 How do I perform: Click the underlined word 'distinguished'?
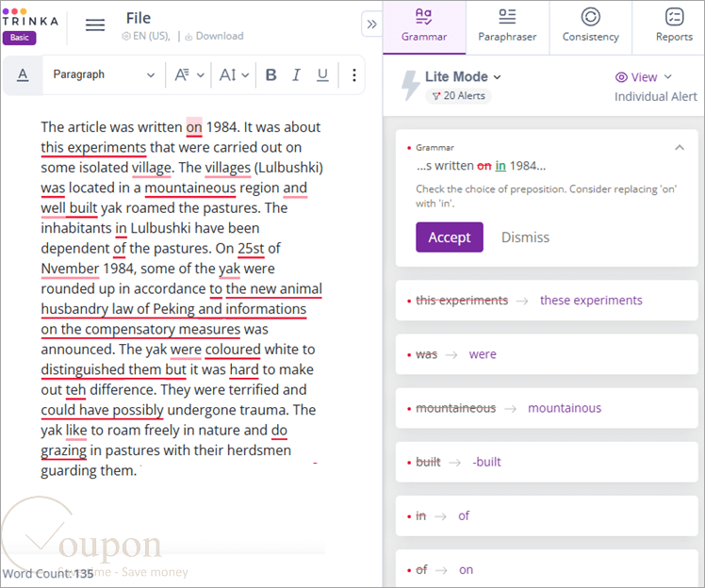(82, 370)
